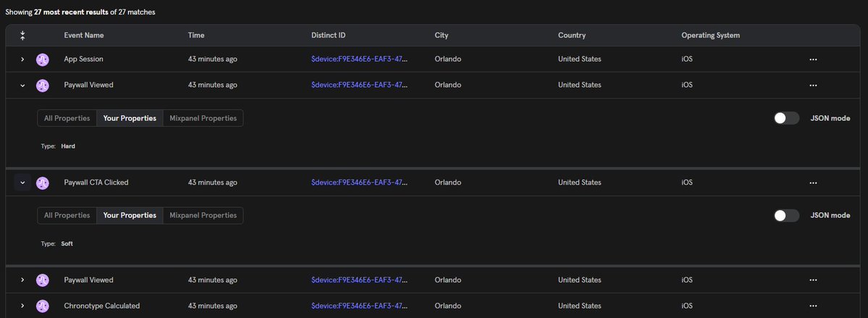
Task: Click the City column header
Action: coord(441,35)
